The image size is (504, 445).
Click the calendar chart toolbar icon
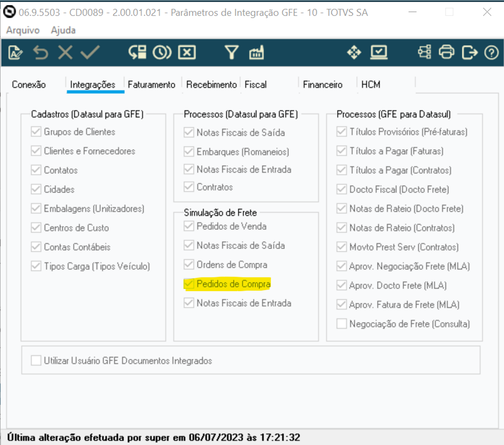(x=257, y=53)
